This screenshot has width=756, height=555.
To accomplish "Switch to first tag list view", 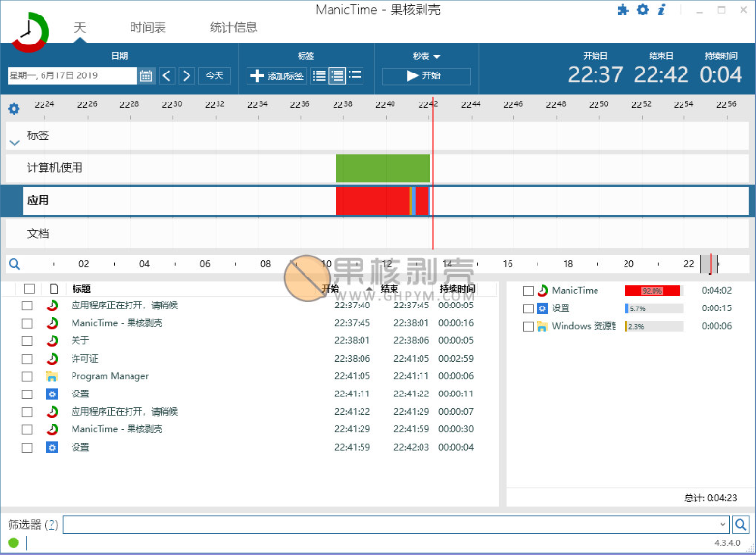I will 319,75.
